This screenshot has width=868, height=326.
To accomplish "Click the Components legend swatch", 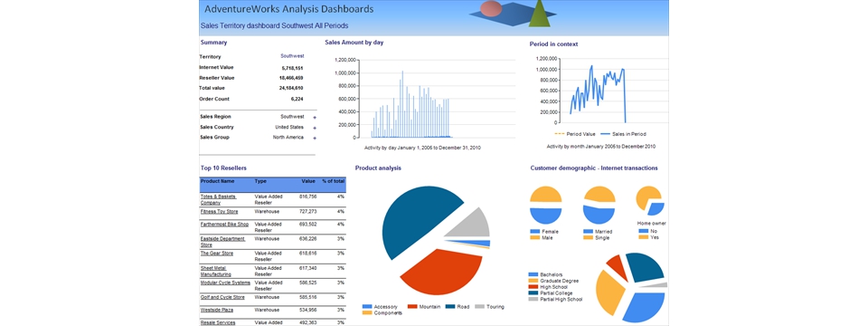I will [367, 313].
